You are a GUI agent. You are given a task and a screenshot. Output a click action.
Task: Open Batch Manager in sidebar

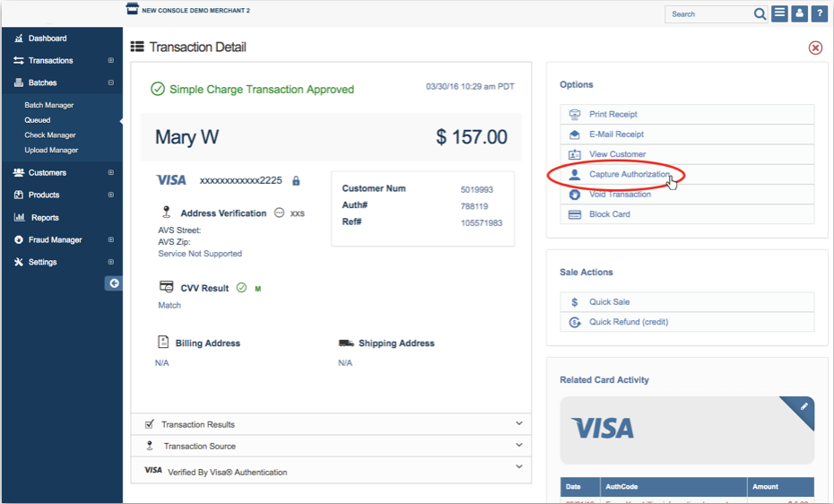(x=49, y=105)
